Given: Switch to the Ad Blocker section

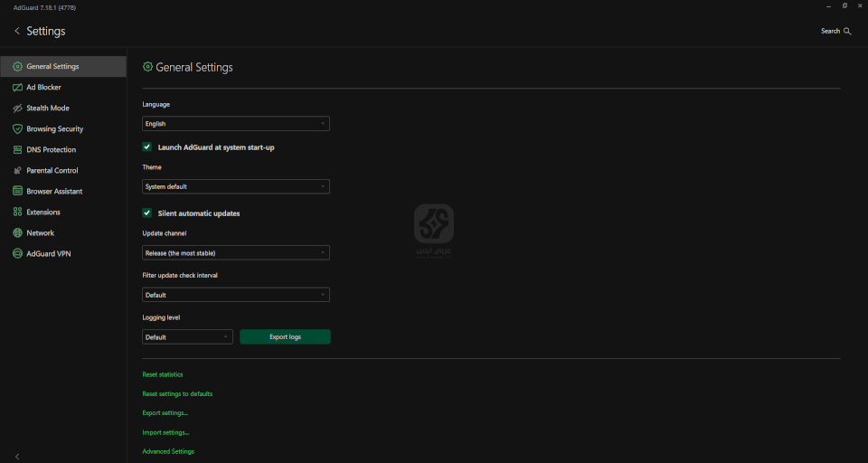Looking at the screenshot, I should (63, 88).
